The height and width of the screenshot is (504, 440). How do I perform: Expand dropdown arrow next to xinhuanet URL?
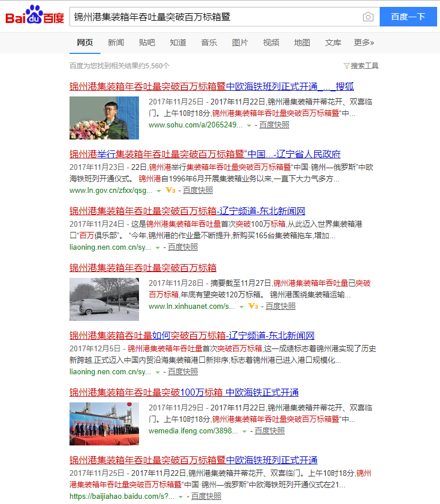[242, 307]
